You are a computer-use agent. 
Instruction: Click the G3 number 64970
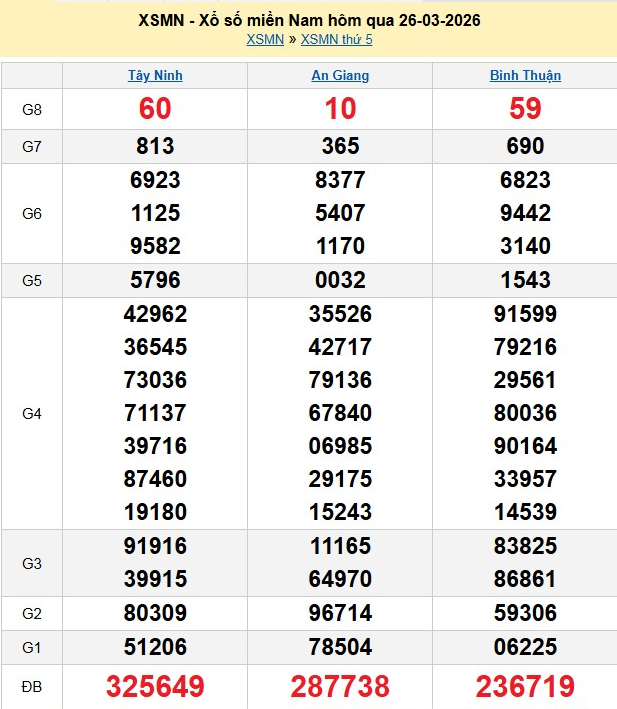point(340,580)
